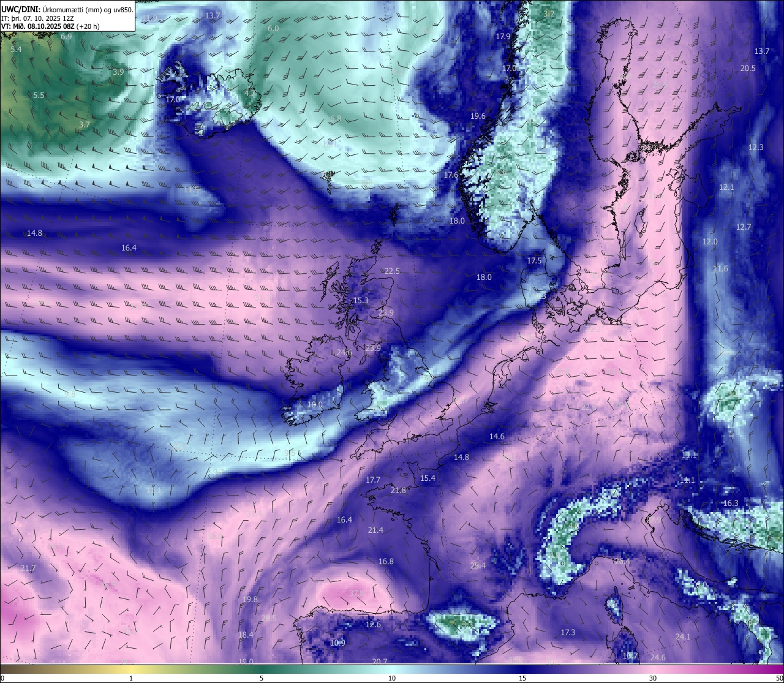Click the 50 tick on the colour scale
Viewport: 784px width, 683px height.
(x=779, y=678)
